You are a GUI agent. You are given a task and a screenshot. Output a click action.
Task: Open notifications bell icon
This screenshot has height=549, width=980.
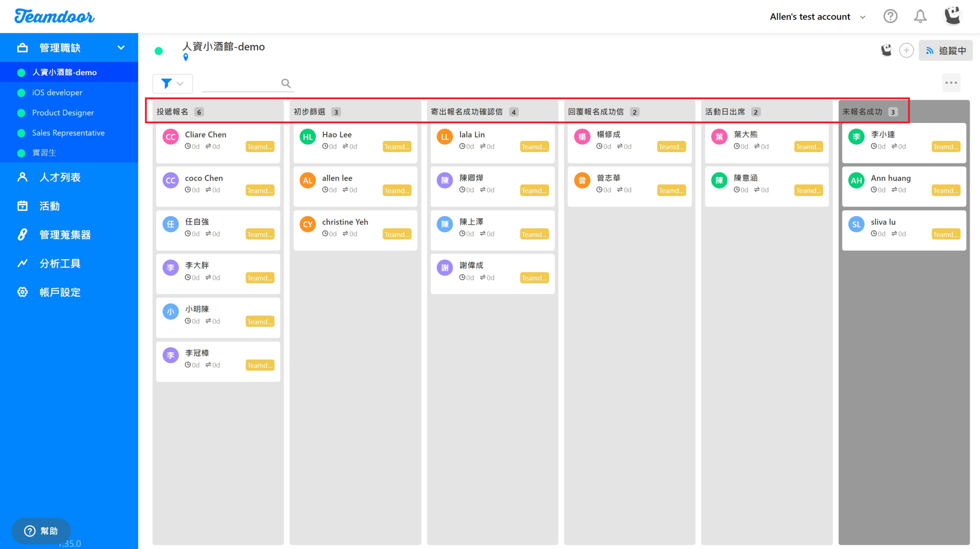(920, 16)
